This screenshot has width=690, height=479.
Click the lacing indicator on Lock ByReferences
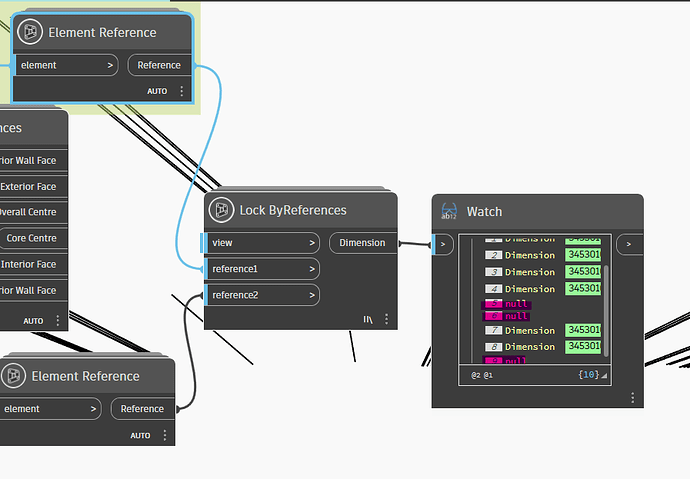368,319
